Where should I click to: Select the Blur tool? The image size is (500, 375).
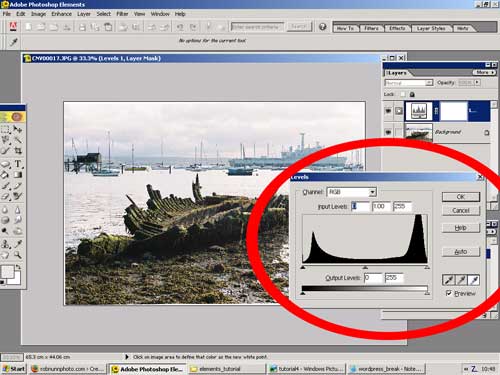coord(5,210)
